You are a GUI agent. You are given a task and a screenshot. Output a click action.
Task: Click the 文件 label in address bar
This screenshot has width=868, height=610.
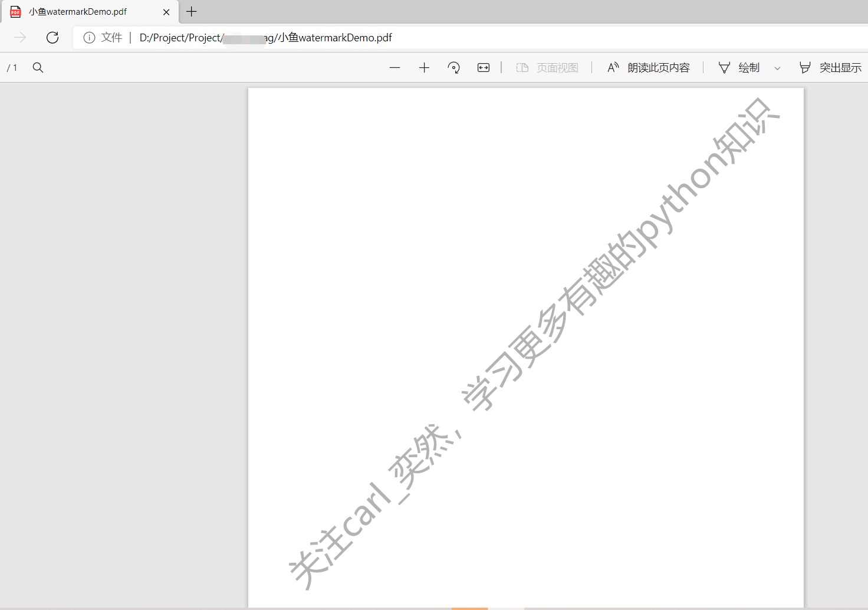point(111,37)
